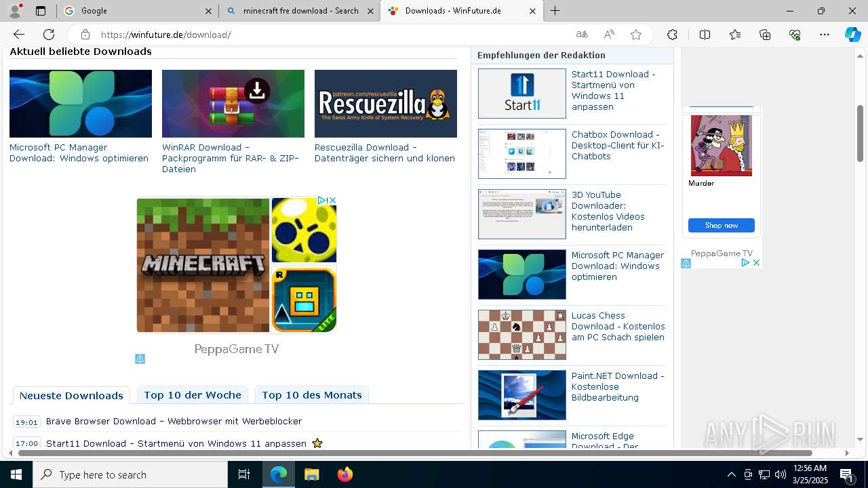Open the Copilot sidebar icon

[x=852, y=35]
